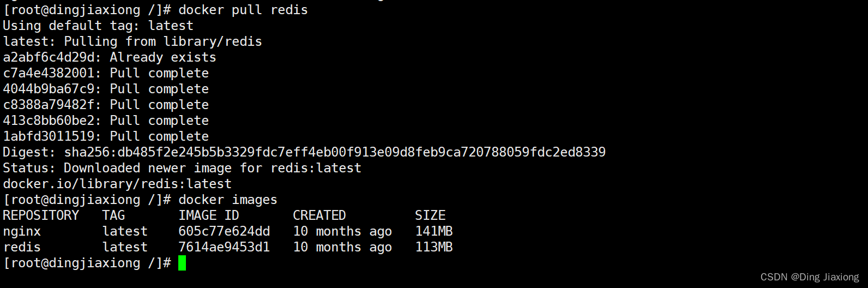Select the IMAGE ID column header
The width and height of the screenshot is (868, 288).
pos(209,215)
